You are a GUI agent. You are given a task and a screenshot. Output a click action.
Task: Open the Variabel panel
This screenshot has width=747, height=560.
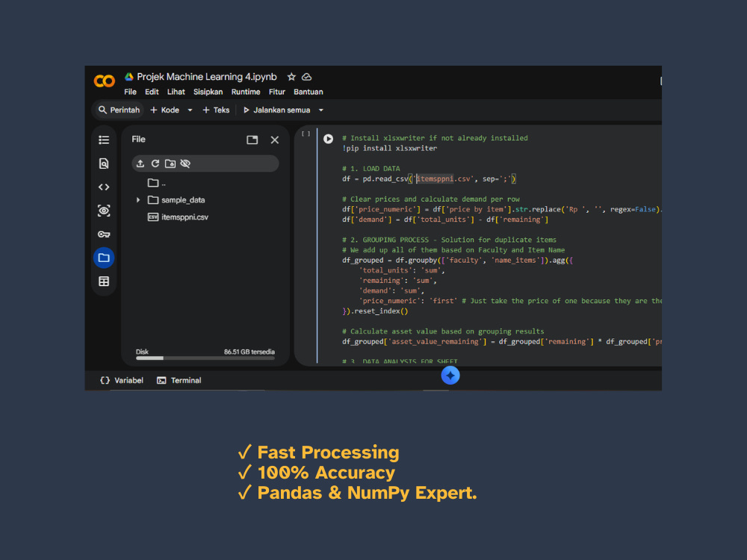[x=122, y=380]
